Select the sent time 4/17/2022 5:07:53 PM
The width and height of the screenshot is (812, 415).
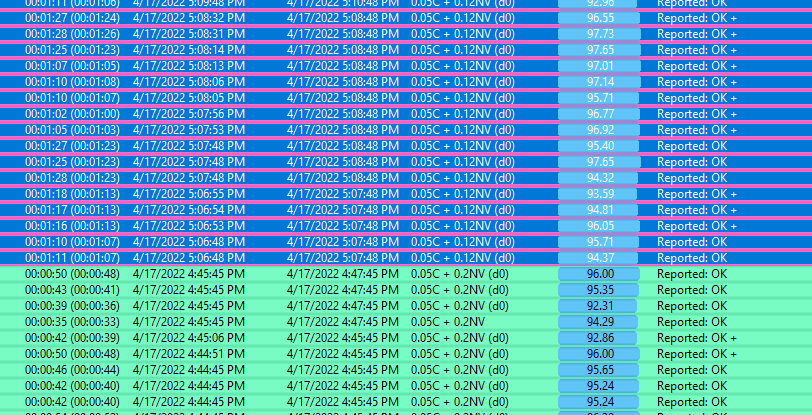(x=188, y=130)
